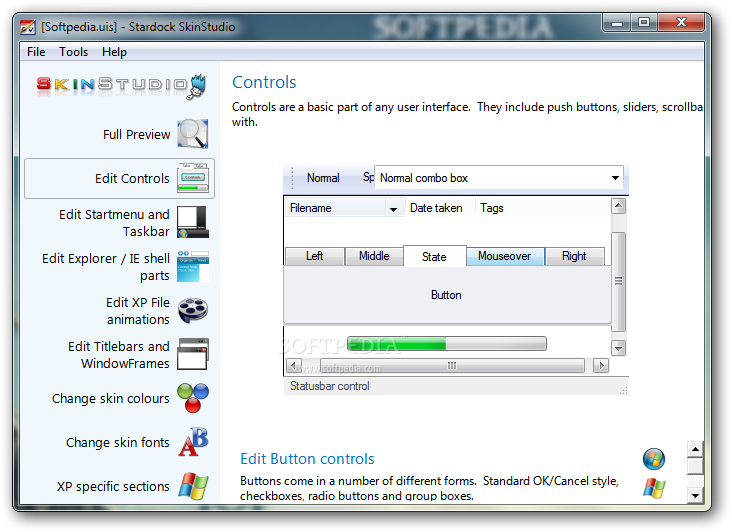Click the Statusbar control text
Viewport: 732px width, 532px height.
(x=330, y=386)
